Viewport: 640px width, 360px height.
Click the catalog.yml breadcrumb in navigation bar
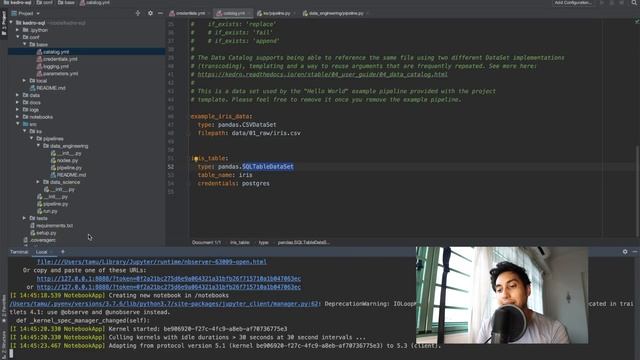[x=95, y=2]
